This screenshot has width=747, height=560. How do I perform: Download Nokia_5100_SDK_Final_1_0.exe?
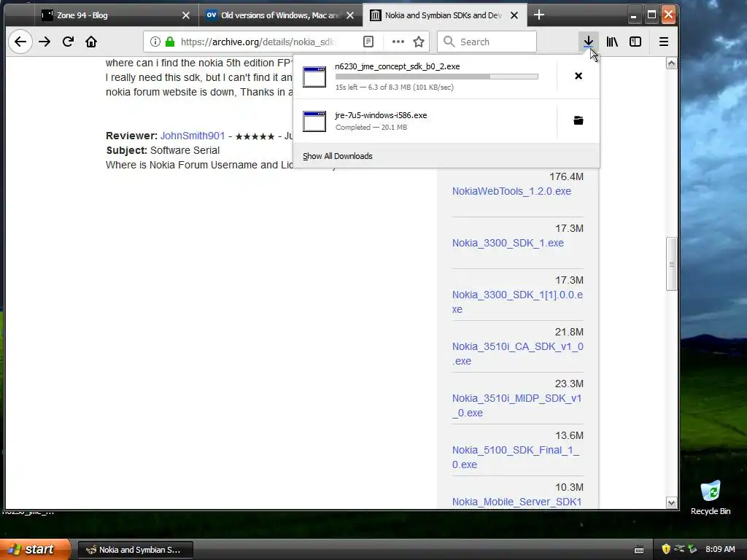[x=516, y=457]
